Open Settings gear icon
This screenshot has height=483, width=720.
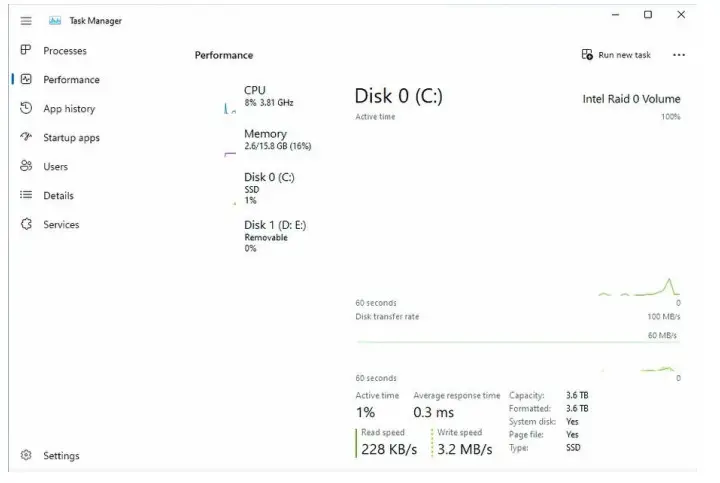pos(26,456)
